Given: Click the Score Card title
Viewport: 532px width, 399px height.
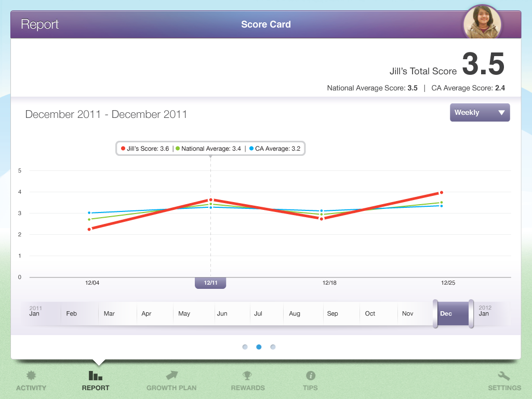Looking at the screenshot, I should click(x=266, y=24).
